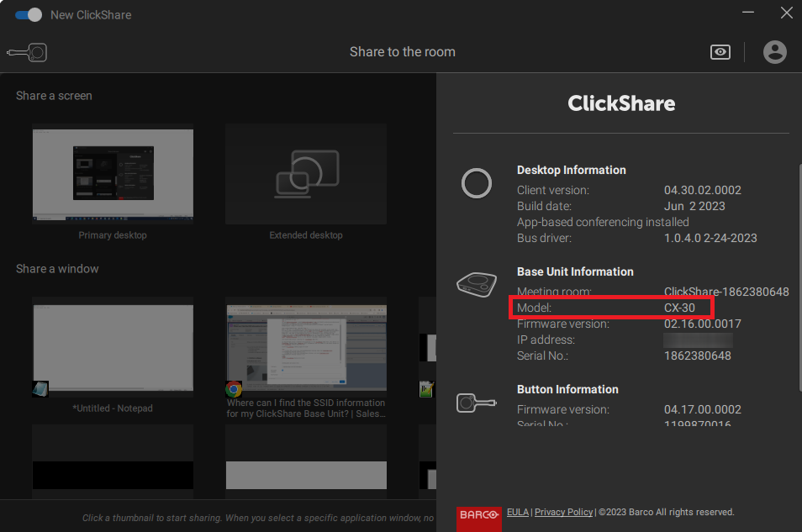Open the Privacy Policy link
The image size is (802, 532).
(x=563, y=512)
